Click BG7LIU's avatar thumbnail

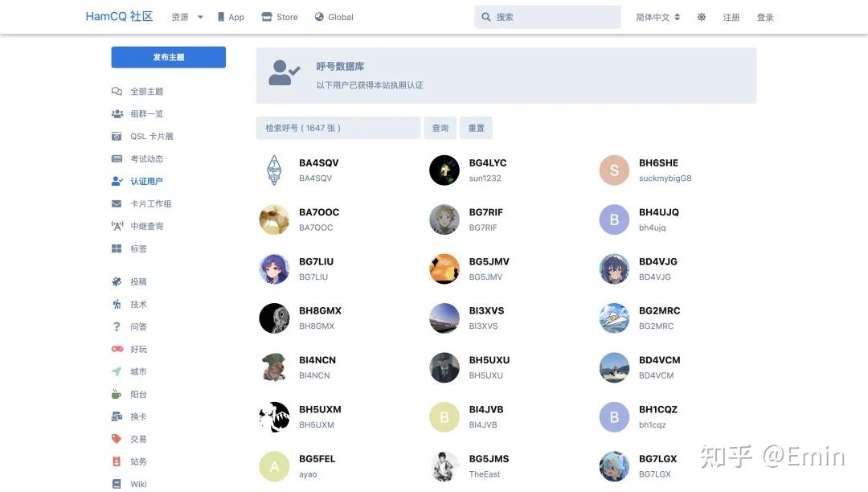(274, 269)
